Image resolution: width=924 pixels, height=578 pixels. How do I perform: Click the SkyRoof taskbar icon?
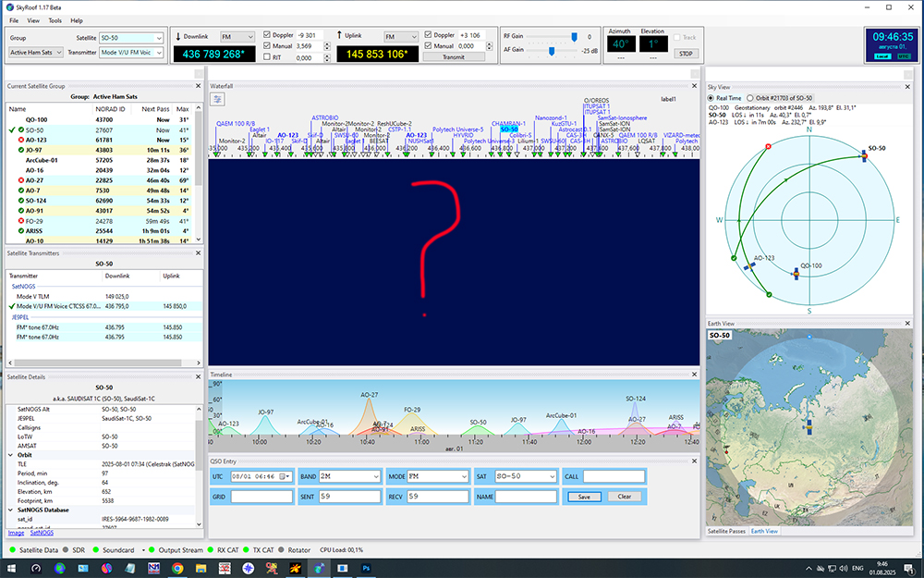point(319,569)
